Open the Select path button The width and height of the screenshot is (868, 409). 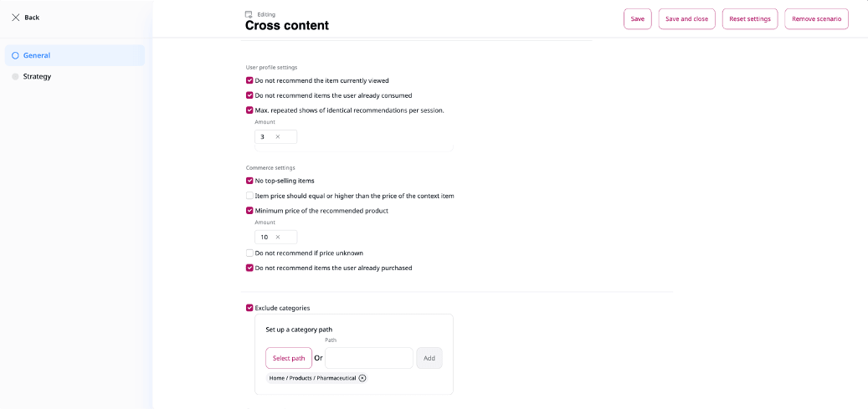click(289, 358)
